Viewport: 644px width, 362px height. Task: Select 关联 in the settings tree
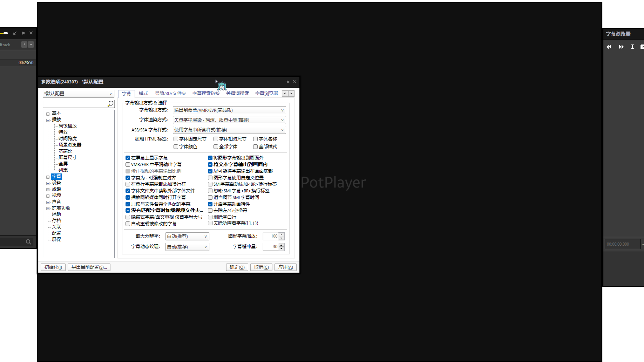click(x=56, y=227)
